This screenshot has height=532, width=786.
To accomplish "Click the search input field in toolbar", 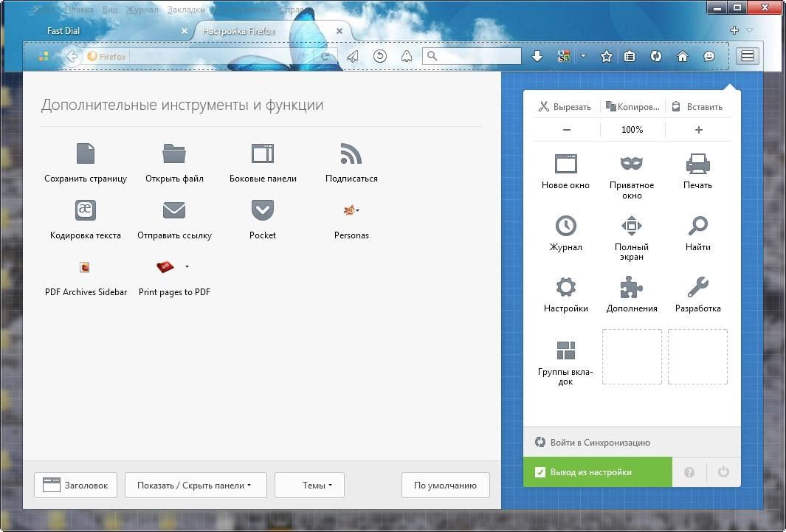I will pos(472,56).
